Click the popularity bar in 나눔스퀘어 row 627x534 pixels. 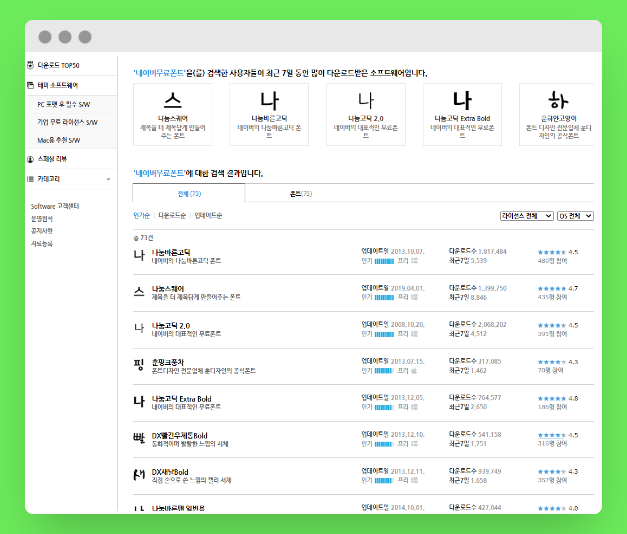point(384,298)
